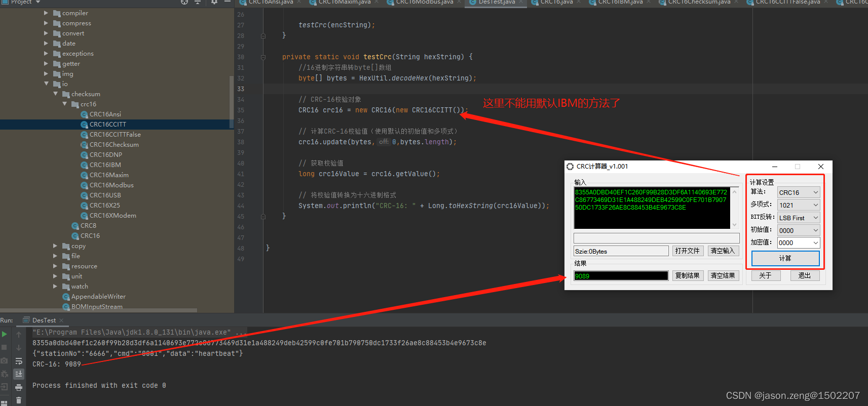Click the Project tree vertical scrollbar
868x406 pixels.
(x=232, y=101)
